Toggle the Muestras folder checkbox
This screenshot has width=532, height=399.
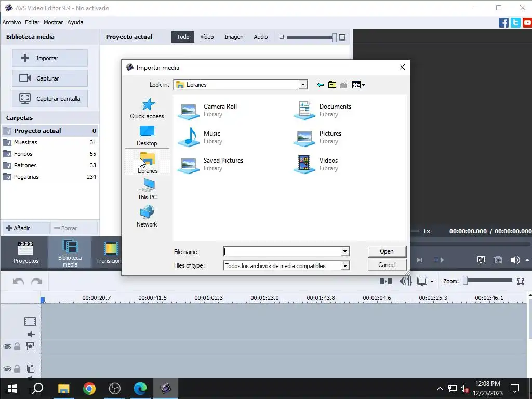click(7, 142)
